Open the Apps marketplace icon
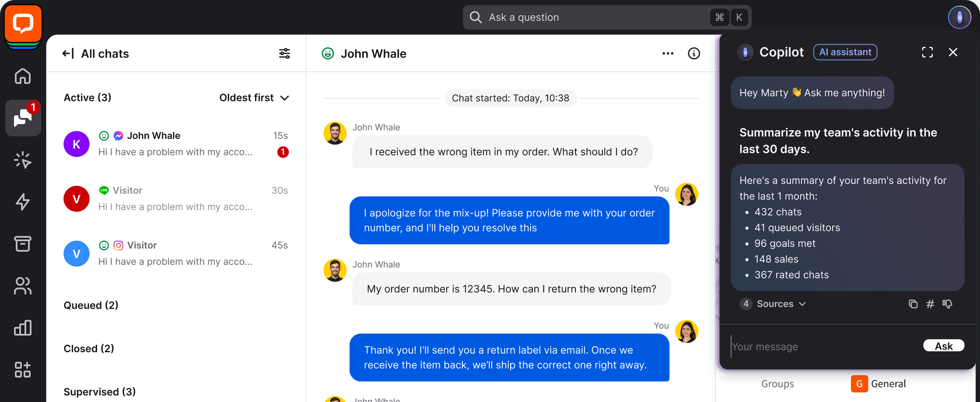Image resolution: width=980 pixels, height=402 pixels. click(23, 370)
